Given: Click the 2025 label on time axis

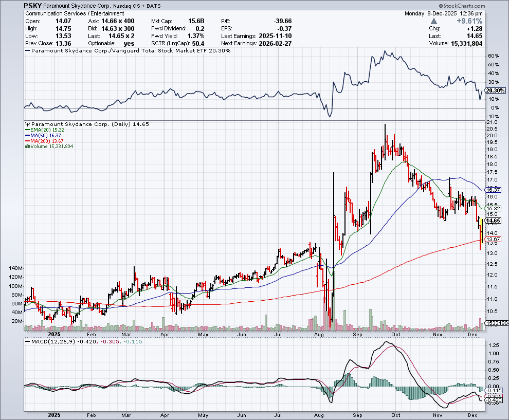Looking at the screenshot, I should coord(53,414).
